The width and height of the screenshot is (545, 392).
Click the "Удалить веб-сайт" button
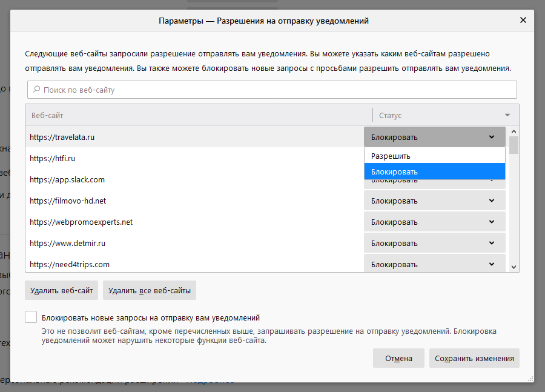point(62,290)
